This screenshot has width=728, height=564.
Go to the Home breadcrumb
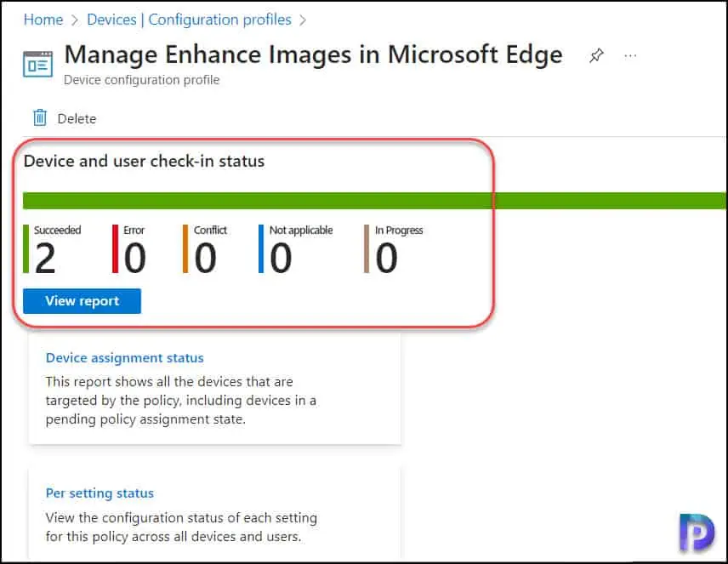pos(43,20)
